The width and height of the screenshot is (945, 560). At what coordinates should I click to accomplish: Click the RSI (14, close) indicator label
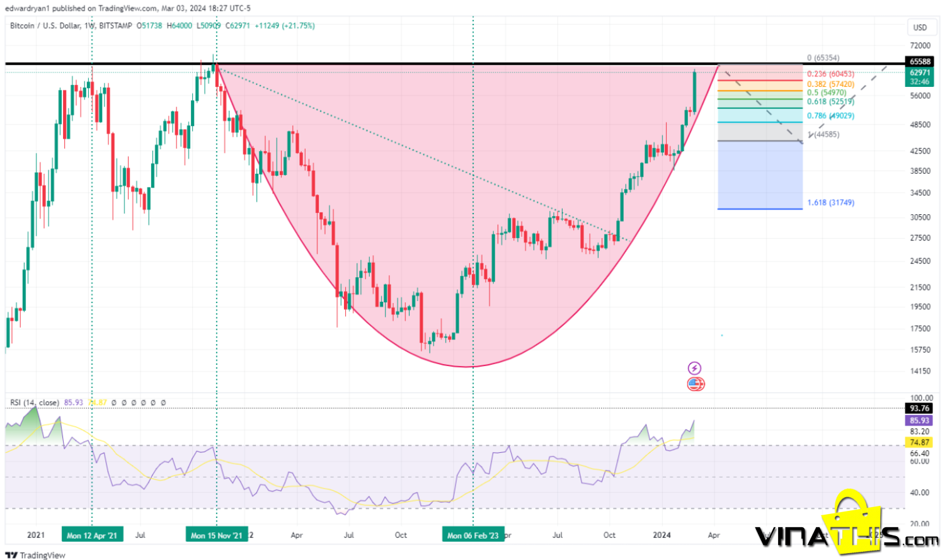click(34, 403)
